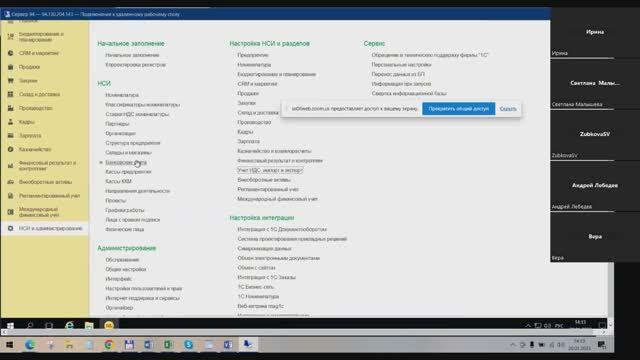Click the Казначейство icon in the sidebar

pyautogui.click(x=11, y=149)
